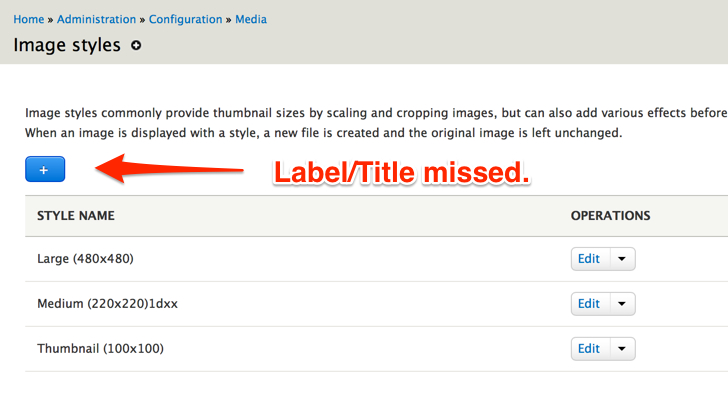This screenshot has height=409, width=728.
Task: Edit the Thumbnail (100x100) image style
Action: (x=589, y=349)
